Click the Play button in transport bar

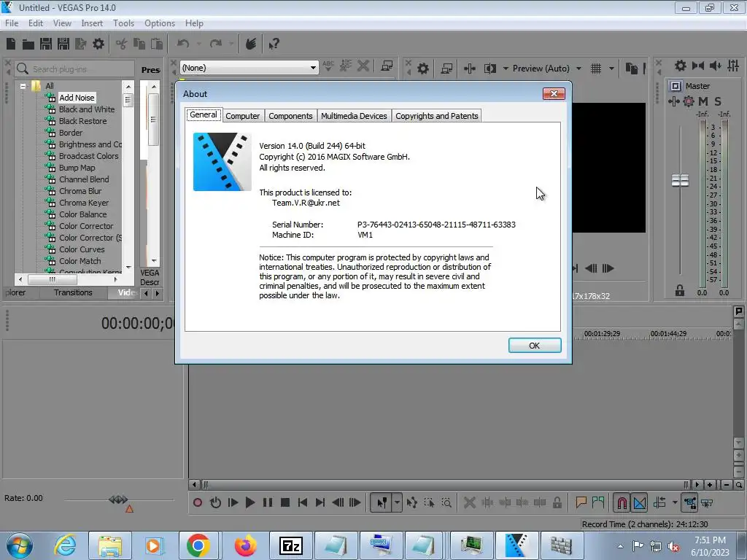[249, 502]
